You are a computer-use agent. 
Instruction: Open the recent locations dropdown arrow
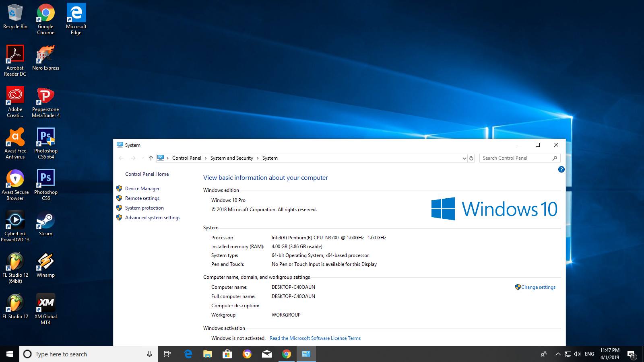tap(142, 158)
